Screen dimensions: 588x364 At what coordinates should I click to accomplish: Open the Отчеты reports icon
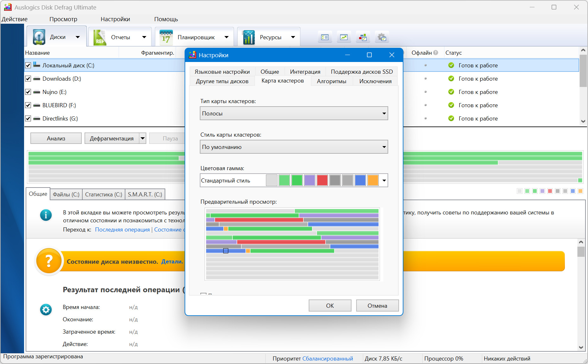(x=99, y=37)
